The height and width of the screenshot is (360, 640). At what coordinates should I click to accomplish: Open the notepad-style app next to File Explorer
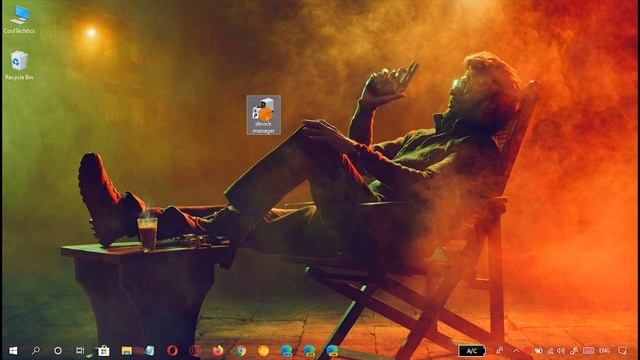[149, 350]
